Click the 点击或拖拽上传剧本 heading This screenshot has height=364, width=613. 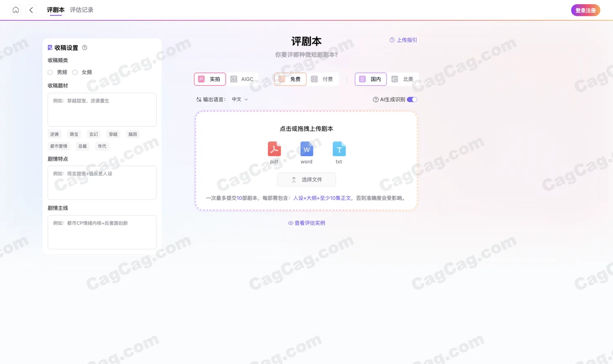coord(306,129)
